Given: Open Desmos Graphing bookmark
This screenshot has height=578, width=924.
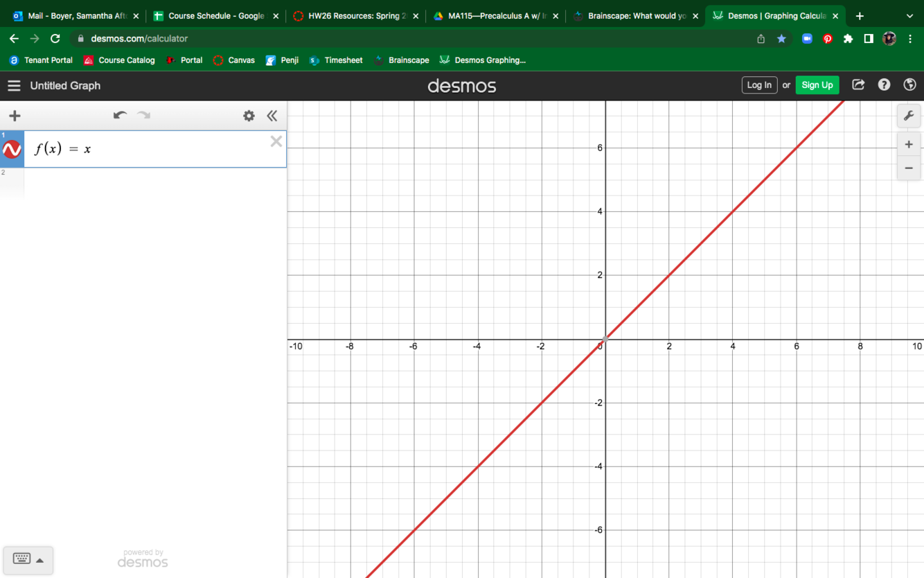Looking at the screenshot, I should click(x=483, y=60).
